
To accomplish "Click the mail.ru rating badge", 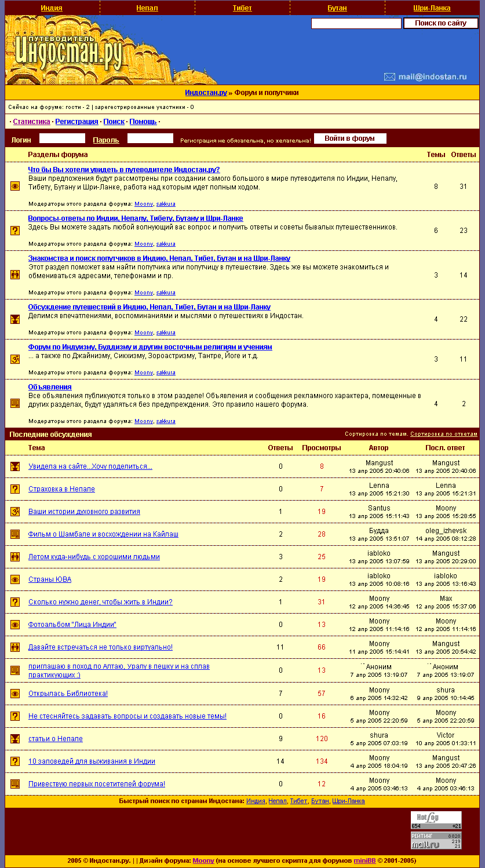I will pyautogui.click(x=436, y=841).
